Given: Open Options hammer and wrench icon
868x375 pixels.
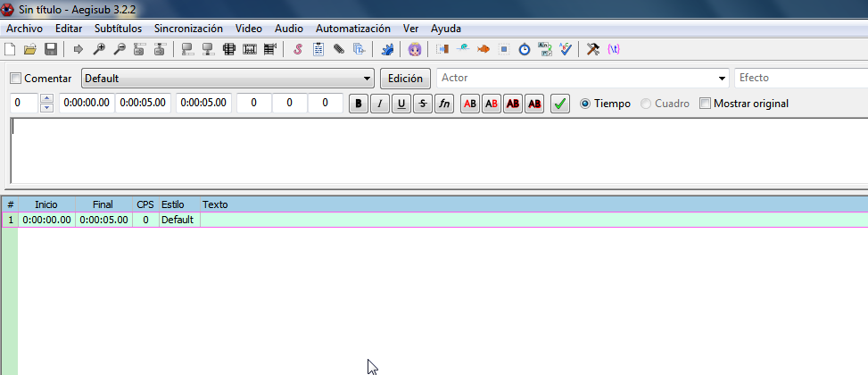Looking at the screenshot, I should pos(593,49).
